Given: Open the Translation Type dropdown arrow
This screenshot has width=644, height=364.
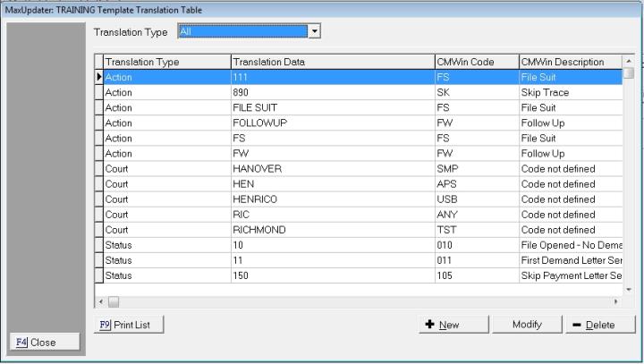Looking at the screenshot, I should 314,31.
